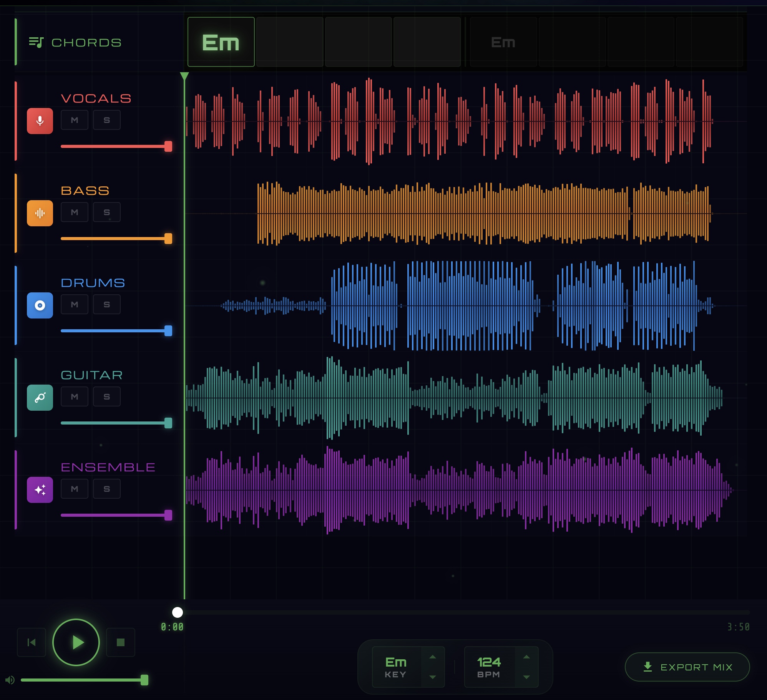
Task: Solo the Drums track
Action: (x=106, y=304)
